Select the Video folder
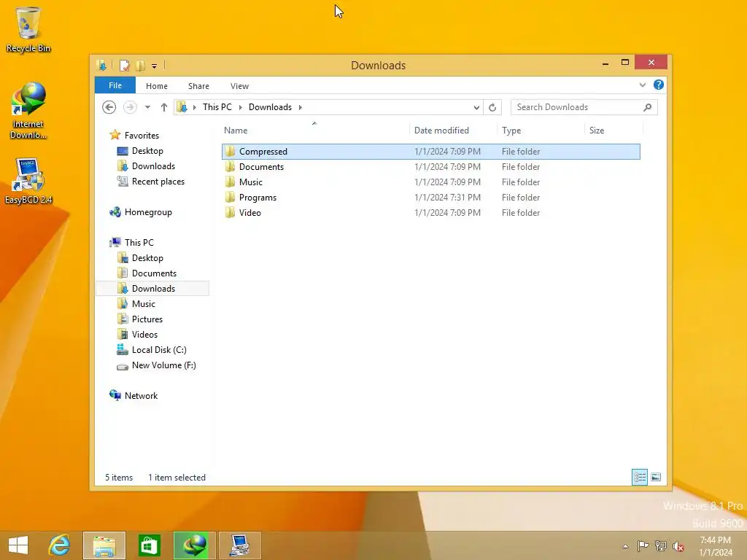Viewport: 747px width, 560px height. pos(430,212)
